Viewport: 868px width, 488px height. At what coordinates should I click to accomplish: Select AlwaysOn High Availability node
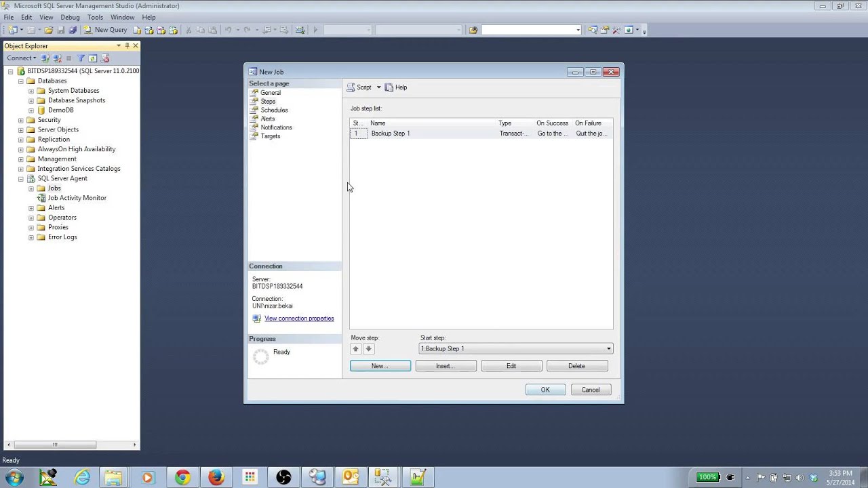(77, 149)
